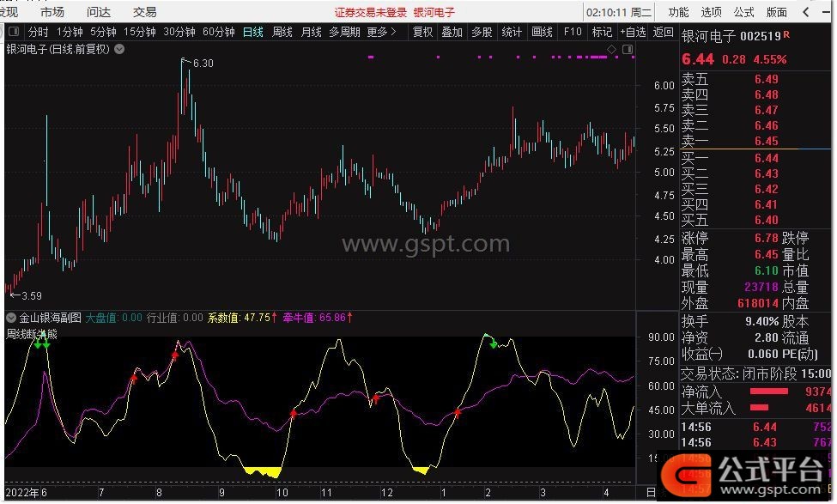Click the 净流入 red bar
837x504 pixels.
[768, 392]
